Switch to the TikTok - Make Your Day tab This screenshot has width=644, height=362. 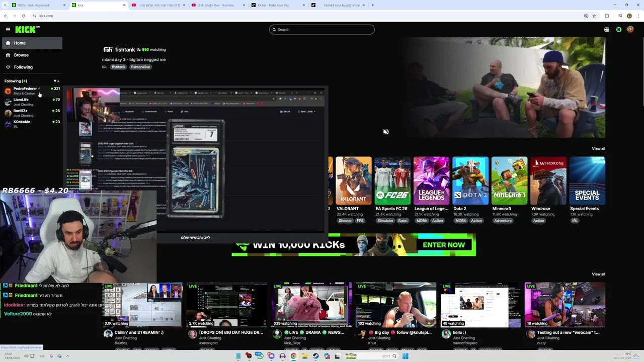pyautogui.click(x=278, y=5)
